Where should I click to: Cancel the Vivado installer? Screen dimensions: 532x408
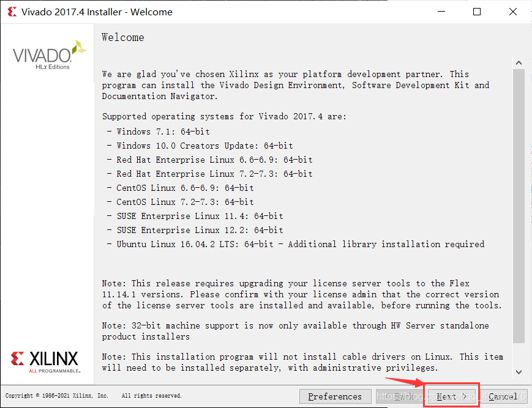[x=503, y=396]
